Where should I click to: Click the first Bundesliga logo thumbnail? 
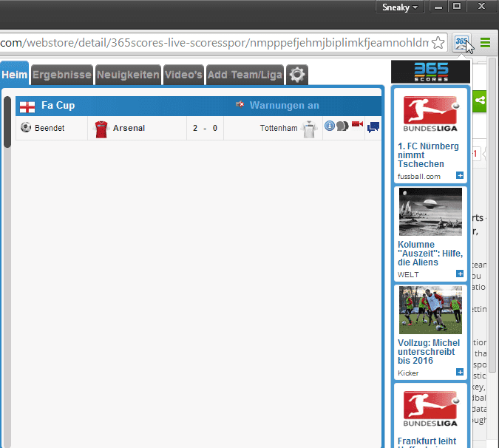(430, 114)
